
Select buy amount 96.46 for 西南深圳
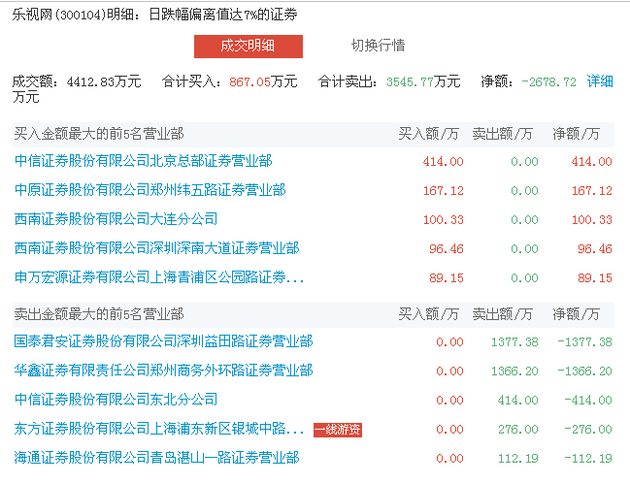pyautogui.click(x=446, y=249)
